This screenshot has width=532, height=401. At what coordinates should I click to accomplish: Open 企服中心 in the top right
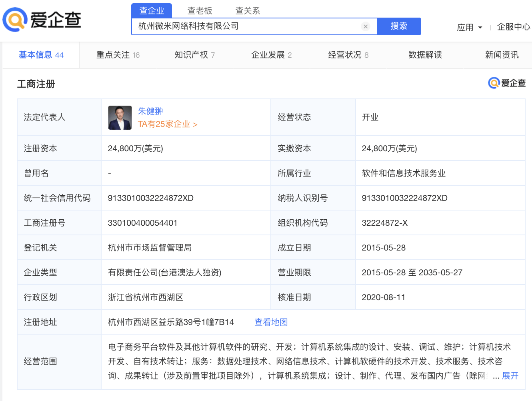coord(513,27)
